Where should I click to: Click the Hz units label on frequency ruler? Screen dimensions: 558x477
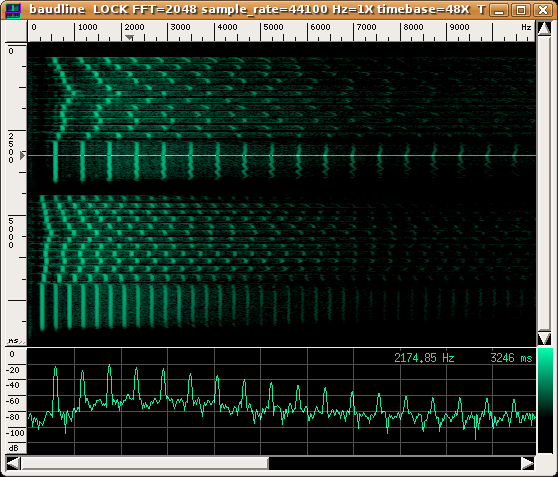pyautogui.click(x=526, y=27)
